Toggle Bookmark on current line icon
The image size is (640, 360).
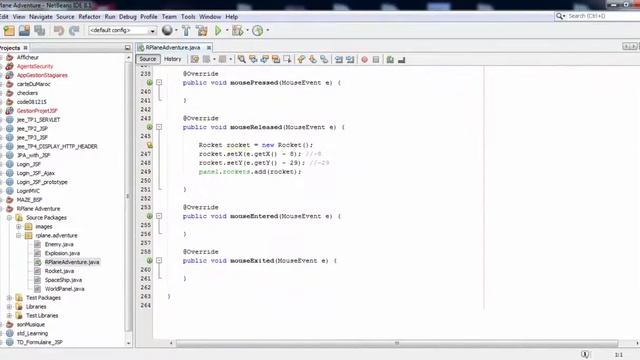click(324, 60)
